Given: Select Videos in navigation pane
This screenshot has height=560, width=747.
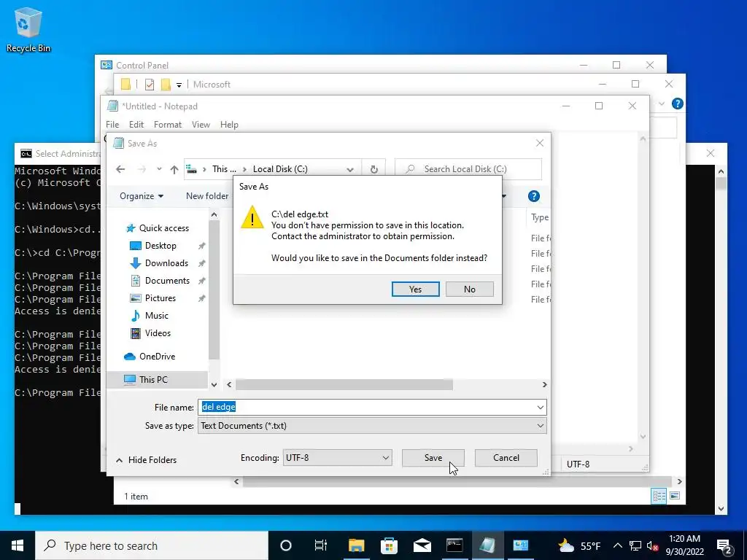Looking at the screenshot, I should tap(158, 333).
